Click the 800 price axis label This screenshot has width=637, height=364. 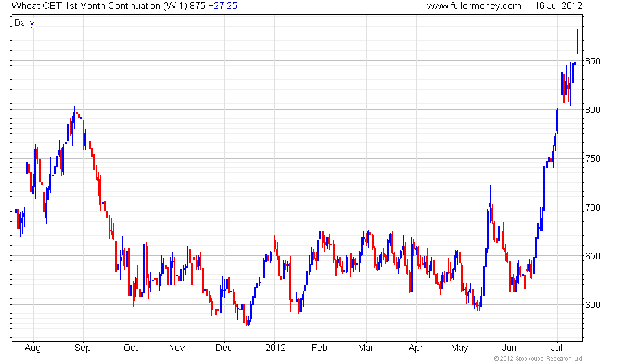click(x=592, y=110)
